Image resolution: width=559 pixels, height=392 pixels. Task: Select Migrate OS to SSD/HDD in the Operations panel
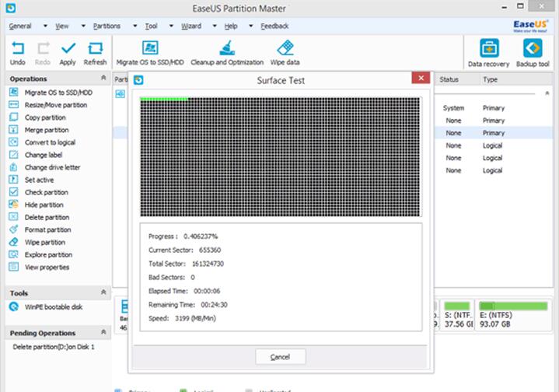(x=51, y=93)
